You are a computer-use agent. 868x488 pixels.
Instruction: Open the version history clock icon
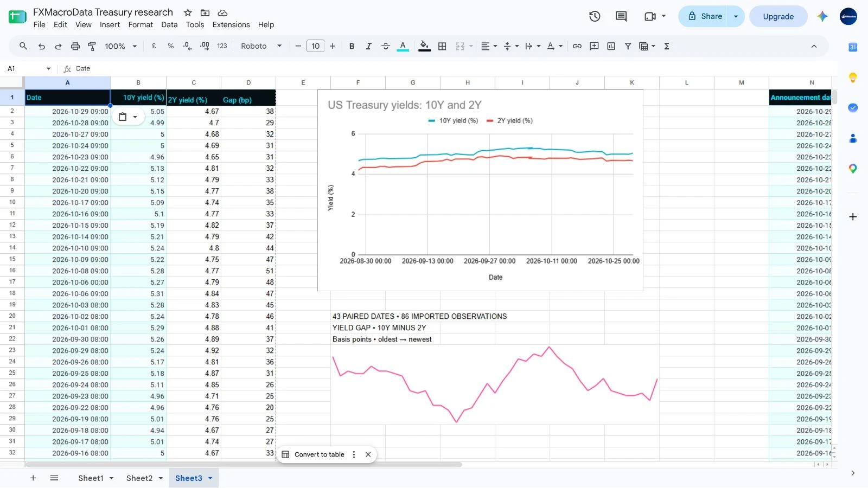click(595, 16)
